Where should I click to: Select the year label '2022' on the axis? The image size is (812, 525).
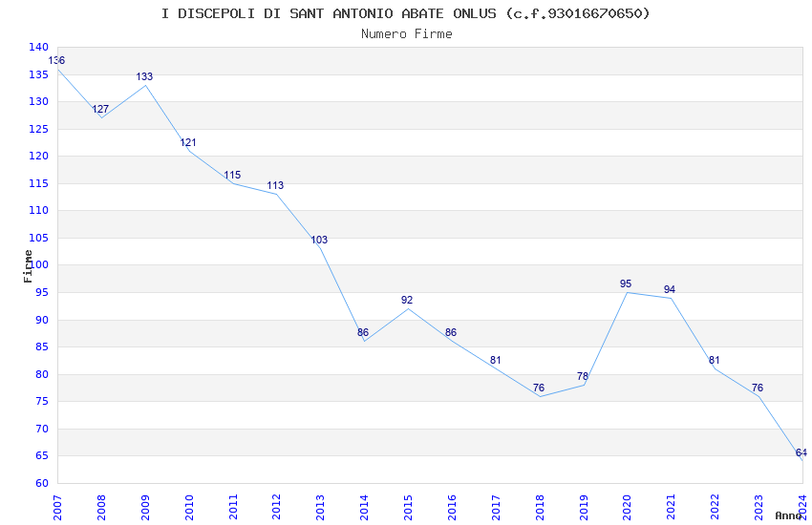tap(716, 508)
